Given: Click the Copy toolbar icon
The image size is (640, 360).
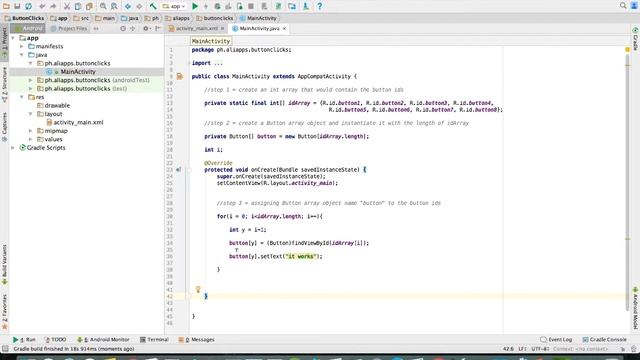Looking at the screenshot, I should tap(78, 6).
